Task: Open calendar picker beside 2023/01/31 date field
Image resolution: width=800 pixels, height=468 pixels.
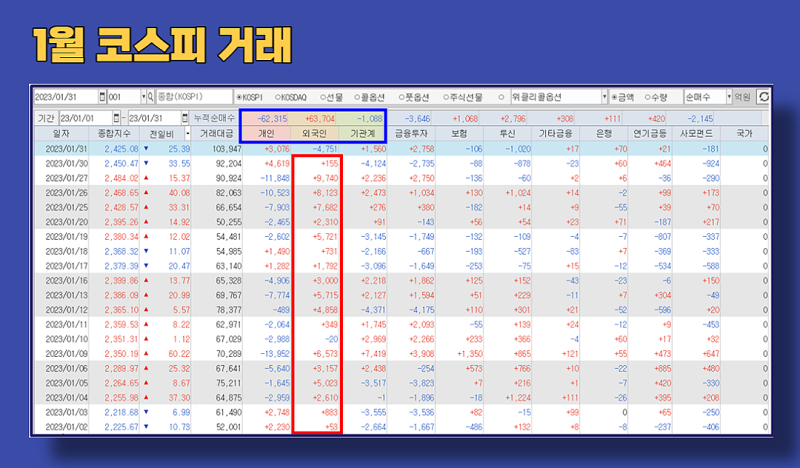Action: pyautogui.click(x=103, y=96)
